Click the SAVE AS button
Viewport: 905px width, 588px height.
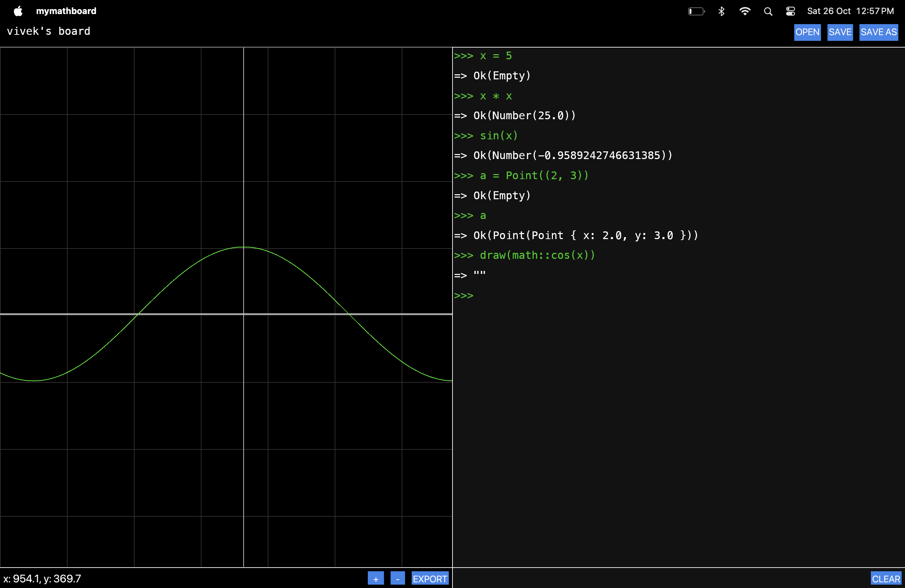(878, 32)
